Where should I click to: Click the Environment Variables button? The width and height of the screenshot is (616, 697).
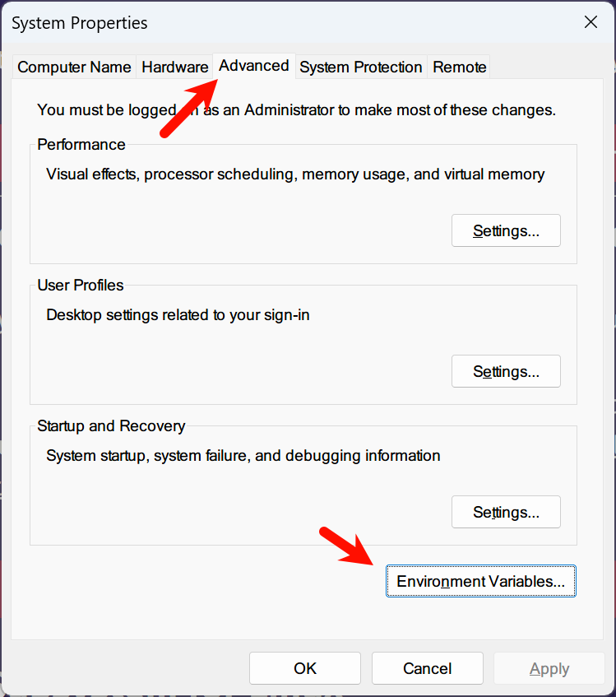[480, 582]
